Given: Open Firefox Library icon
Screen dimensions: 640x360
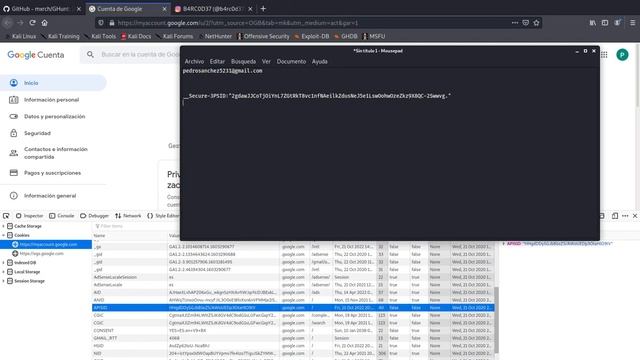Looking at the screenshot, I should (x=593, y=23).
